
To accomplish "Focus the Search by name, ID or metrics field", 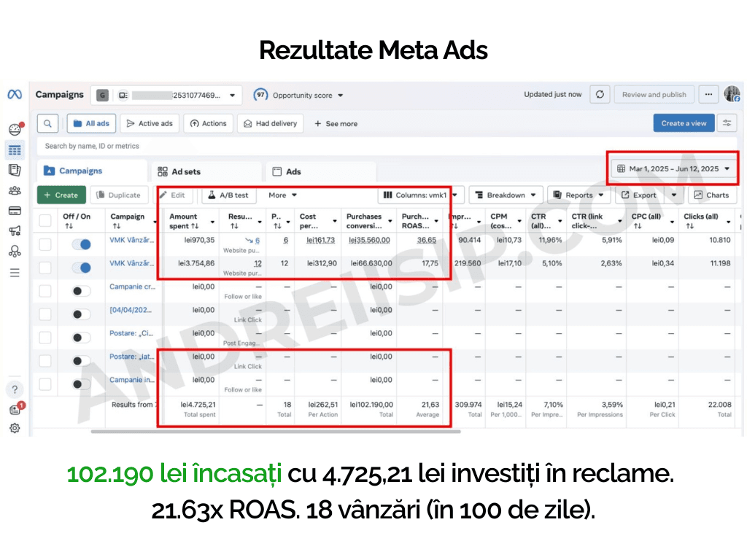I will 386,146.
